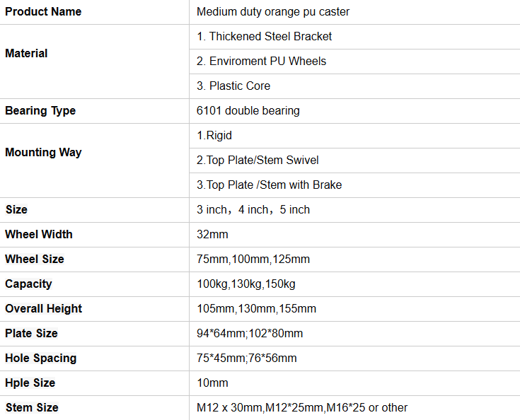Click the Wheel Width value 32mm
The image size is (520, 420).
212,234
